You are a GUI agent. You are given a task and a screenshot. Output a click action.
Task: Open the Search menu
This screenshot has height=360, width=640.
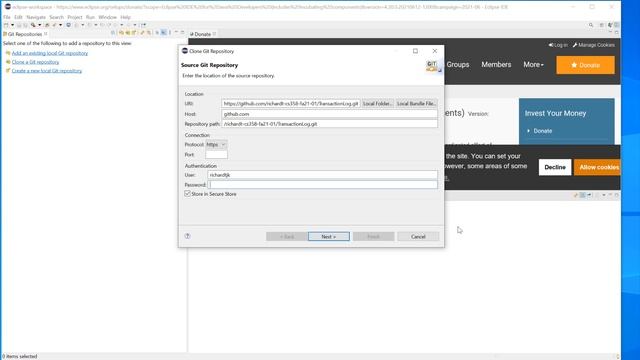coord(56,17)
